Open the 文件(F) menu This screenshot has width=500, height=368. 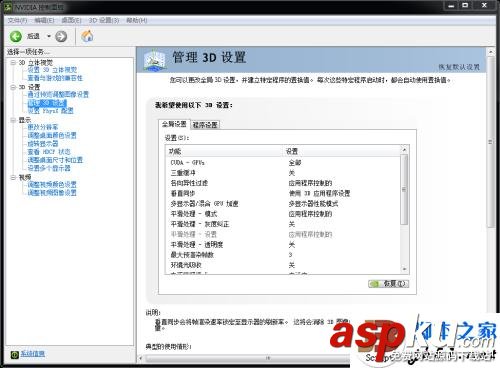(x=17, y=21)
